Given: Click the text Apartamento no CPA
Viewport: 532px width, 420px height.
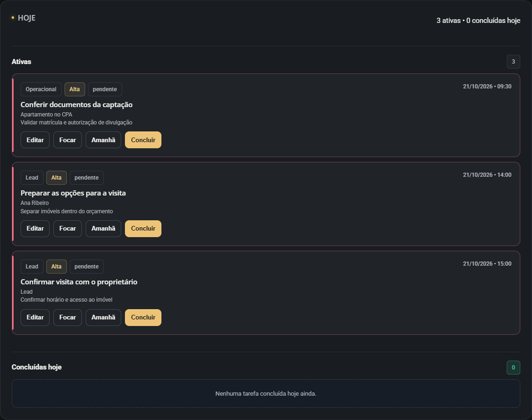Looking at the screenshot, I should coord(46,114).
